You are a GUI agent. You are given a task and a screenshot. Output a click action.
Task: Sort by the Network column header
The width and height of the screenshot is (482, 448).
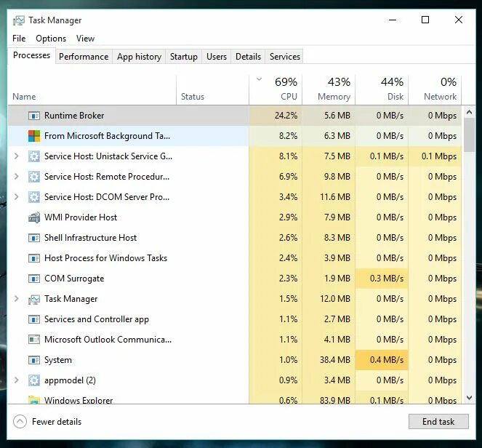point(435,89)
